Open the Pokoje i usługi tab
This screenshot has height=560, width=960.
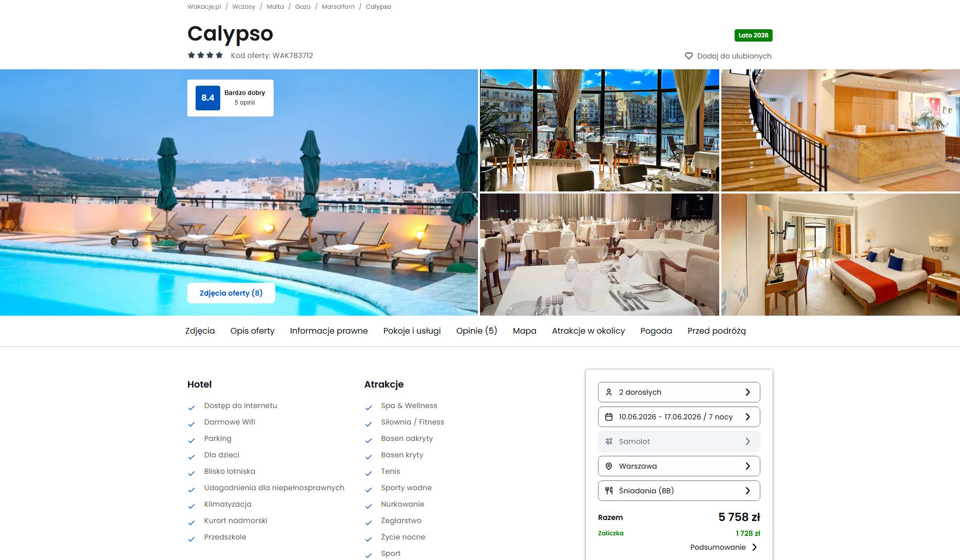[412, 331]
